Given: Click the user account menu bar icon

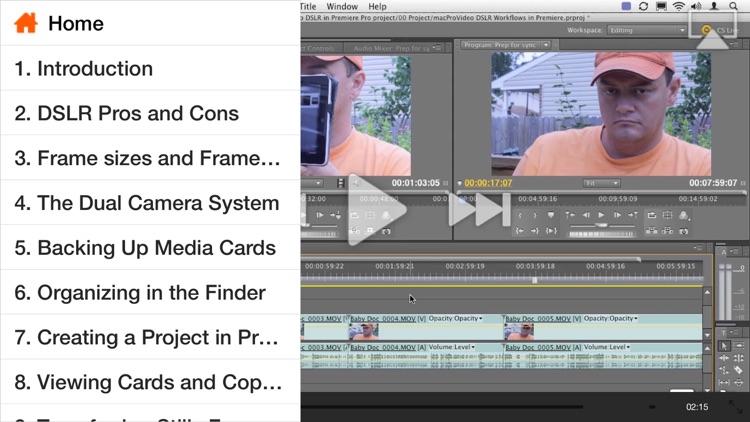Looking at the screenshot, I should click(714, 6).
